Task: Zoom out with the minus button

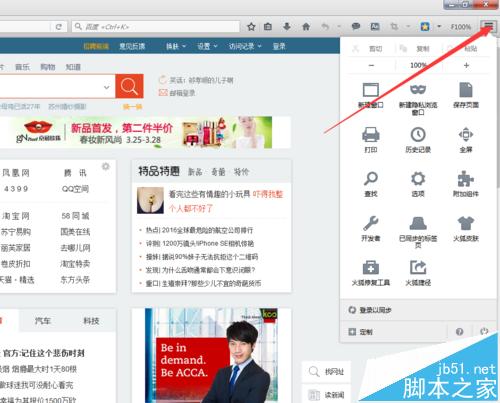Action: pyautogui.click(x=371, y=65)
